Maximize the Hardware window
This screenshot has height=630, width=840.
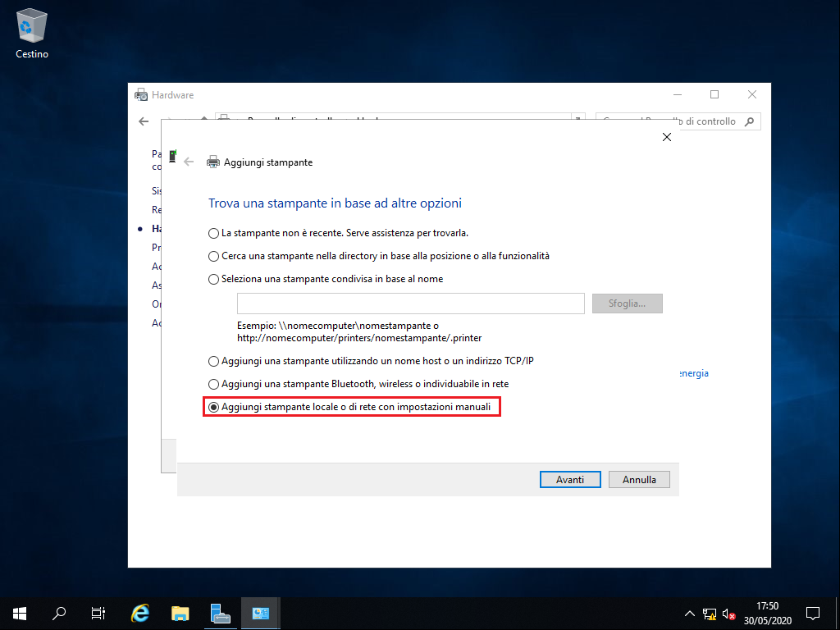[714, 94]
